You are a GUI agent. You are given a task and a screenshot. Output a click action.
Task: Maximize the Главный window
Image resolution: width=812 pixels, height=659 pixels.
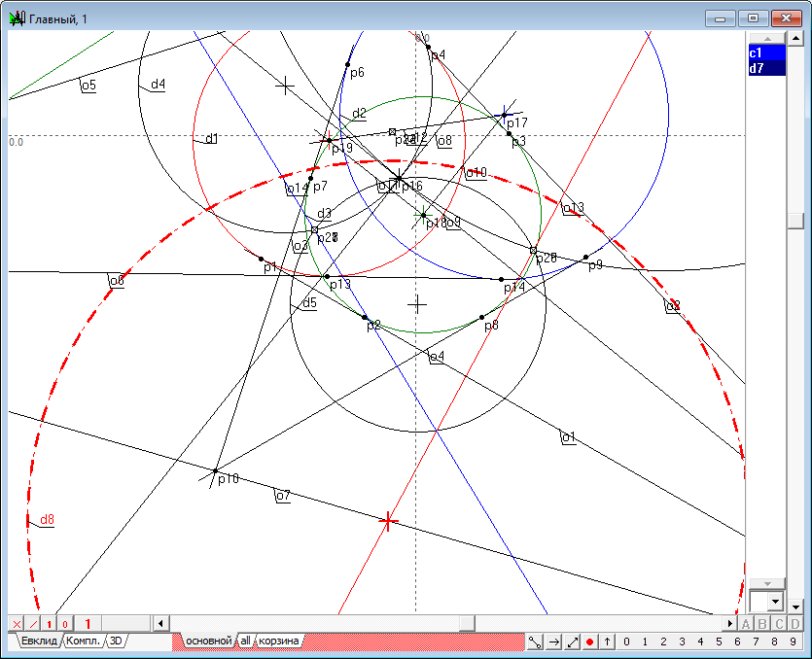coord(753,18)
